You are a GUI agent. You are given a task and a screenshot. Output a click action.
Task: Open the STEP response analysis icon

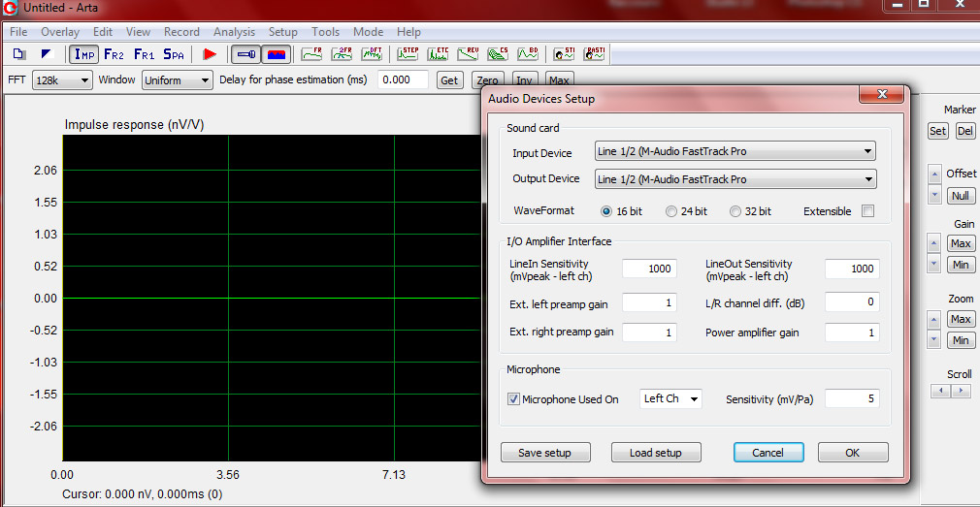[x=408, y=54]
